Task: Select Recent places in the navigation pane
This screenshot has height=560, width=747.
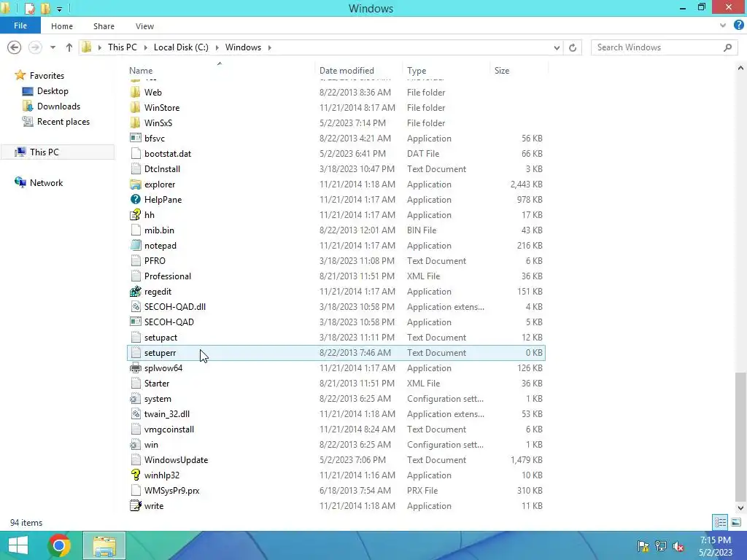Action: pyautogui.click(x=63, y=122)
